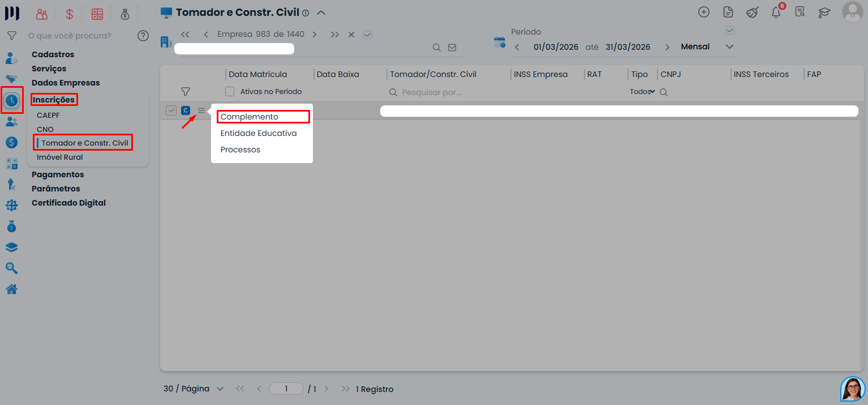Open the row hamburger menu icon
Viewport: 868px width, 405px height.
click(x=201, y=110)
